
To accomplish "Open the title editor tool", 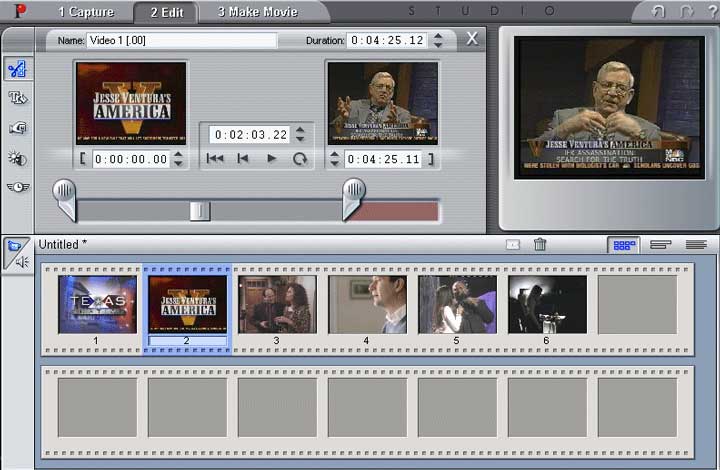I will pyautogui.click(x=18, y=98).
